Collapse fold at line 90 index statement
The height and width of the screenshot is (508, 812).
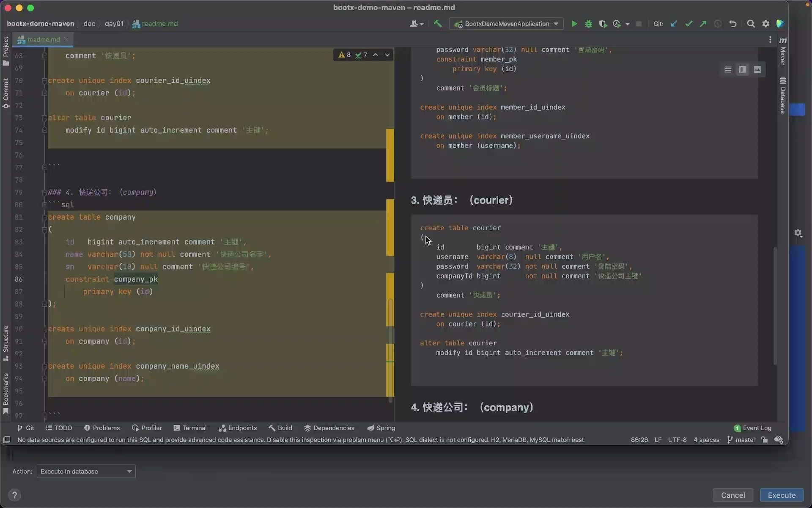pos(44,329)
